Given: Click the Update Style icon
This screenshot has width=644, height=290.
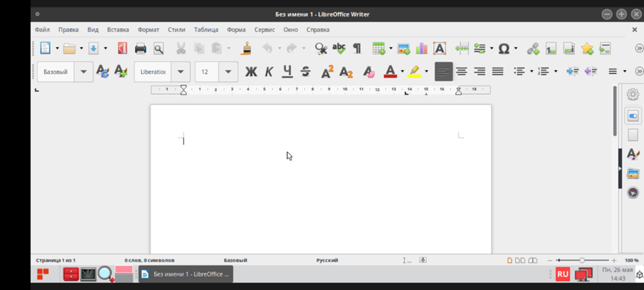Looking at the screenshot, I should (103, 71).
